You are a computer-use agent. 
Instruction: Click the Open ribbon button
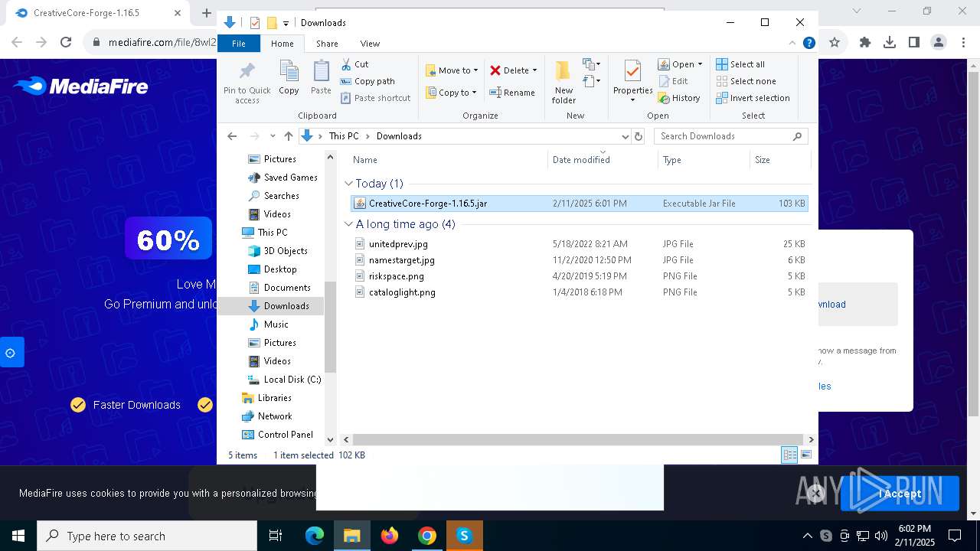pyautogui.click(x=680, y=64)
